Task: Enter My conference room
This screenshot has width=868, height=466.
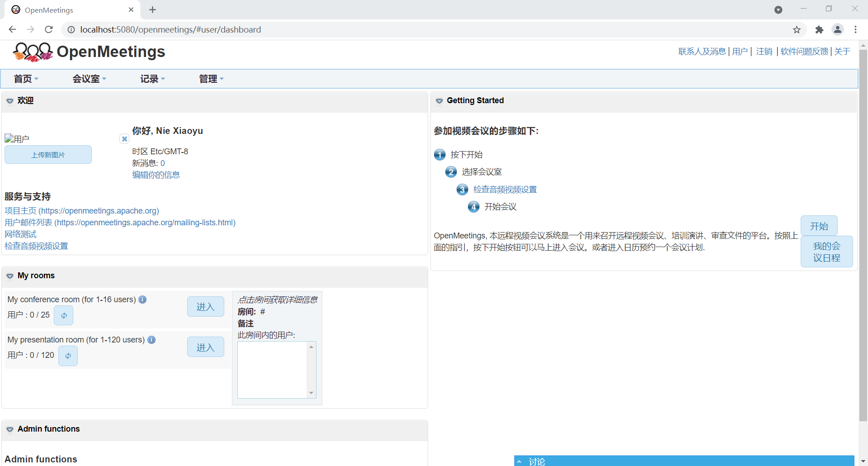Action: 206,307
